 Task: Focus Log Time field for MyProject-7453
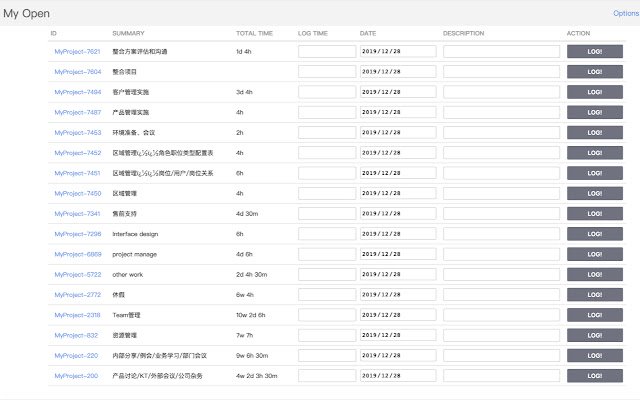(x=327, y=133)
